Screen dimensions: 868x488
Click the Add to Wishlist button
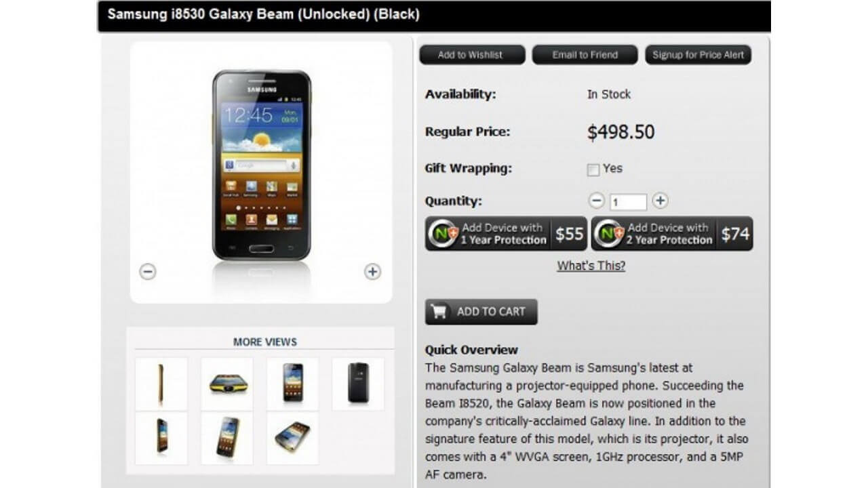472,55
